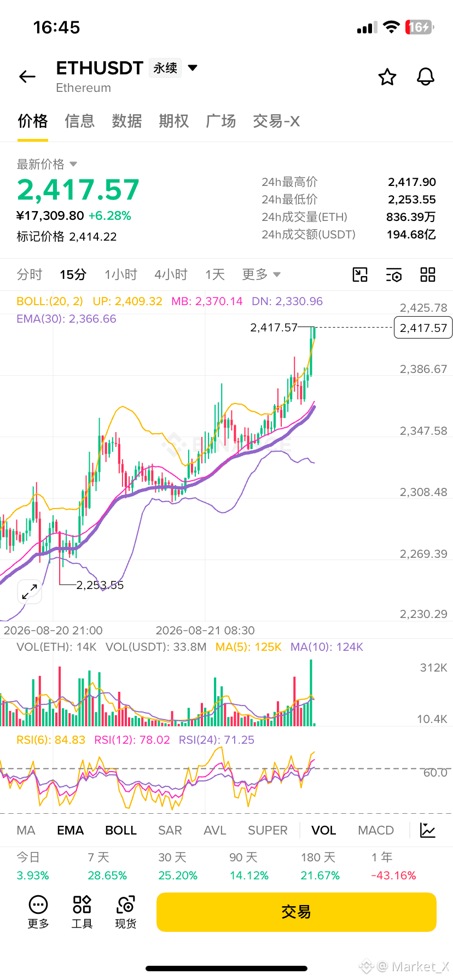The image size is (453, 980).
Task: Tap the Wi-Fi icon in the status bar
Action: pyautogui.click(x=391, y=27)
